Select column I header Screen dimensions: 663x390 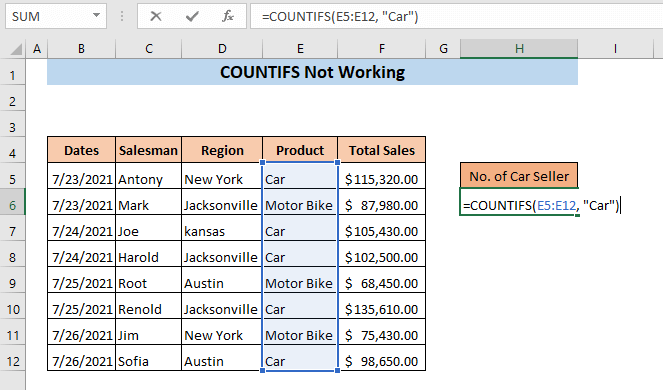[615, 49]
